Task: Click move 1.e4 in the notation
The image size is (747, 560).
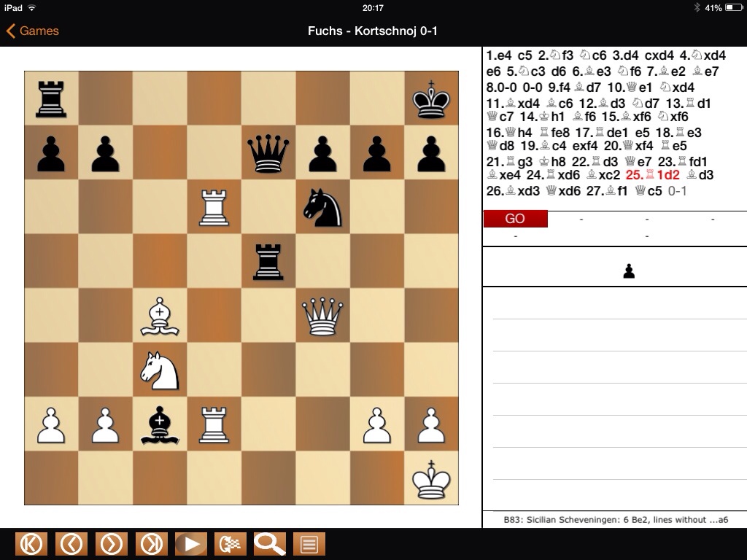Action: pyautogui.click(x=500, y=55)
